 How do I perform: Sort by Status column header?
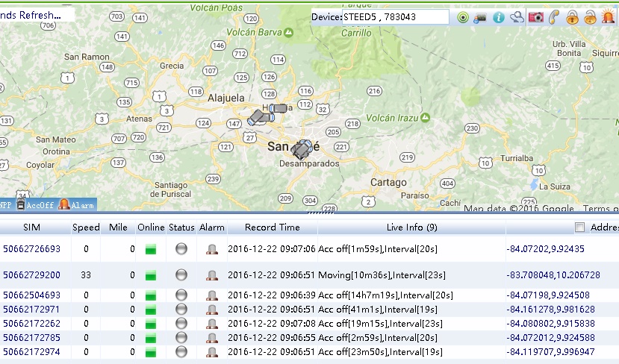[x=181, y=228]
